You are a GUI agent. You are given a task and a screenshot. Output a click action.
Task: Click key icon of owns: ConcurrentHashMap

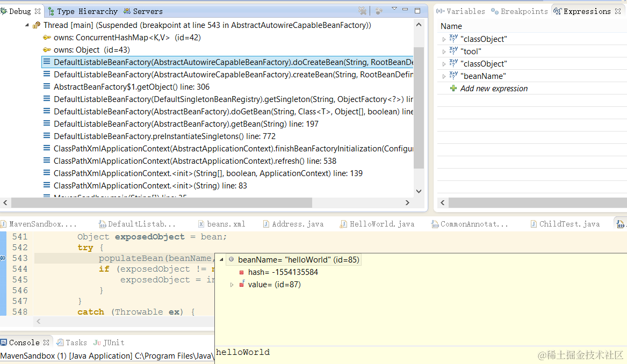[47, 38]
